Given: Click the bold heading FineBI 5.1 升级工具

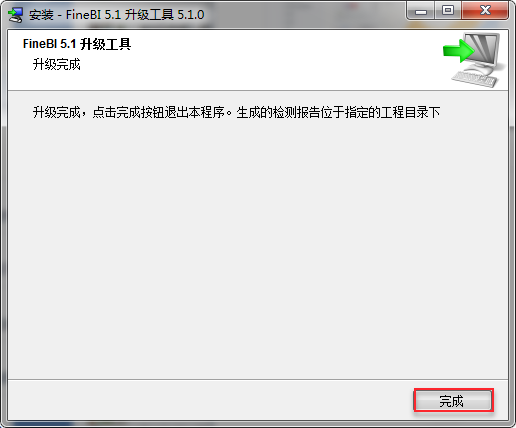Looking at the screenshot, I should tap(77, 44).
